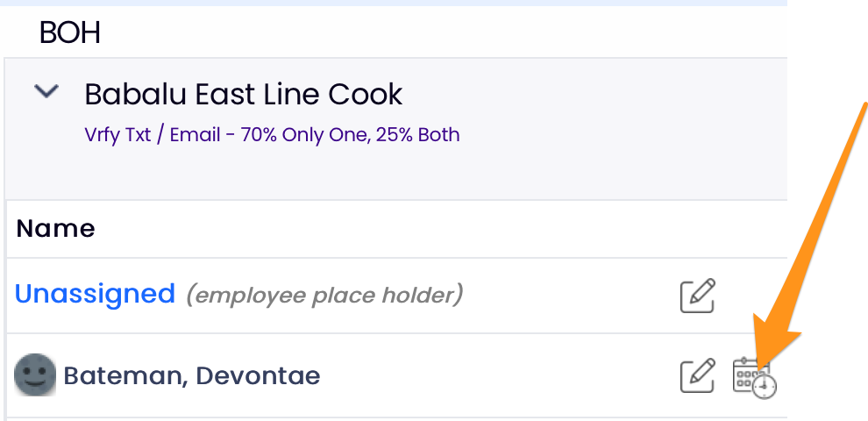Image resolution: width=868 pixels, height=421 pixels.
Task: Click the blank space between Bateman's name and edit icon
Action: click(x=500, y=376)
